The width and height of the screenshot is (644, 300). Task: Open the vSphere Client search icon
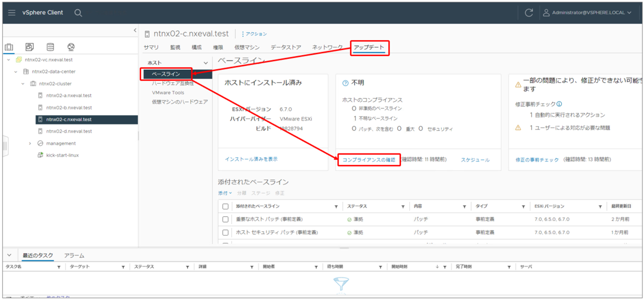click(78, 12)
